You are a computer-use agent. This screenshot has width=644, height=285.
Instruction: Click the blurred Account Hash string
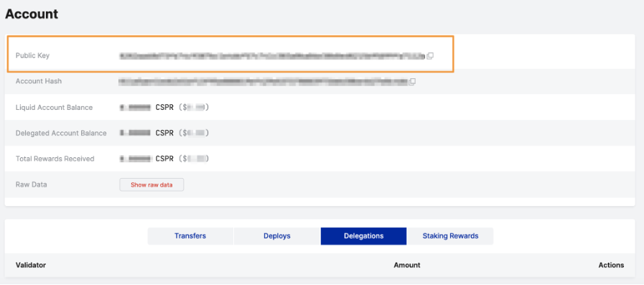pyautogui.click(x=263, y=82)
